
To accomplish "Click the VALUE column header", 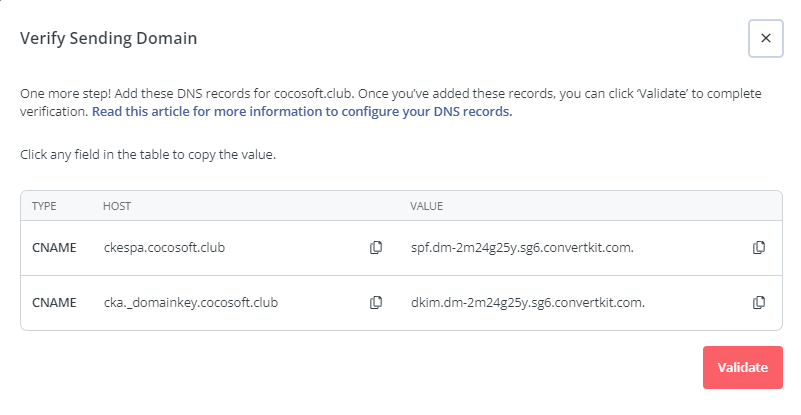I will click(427, 206).
